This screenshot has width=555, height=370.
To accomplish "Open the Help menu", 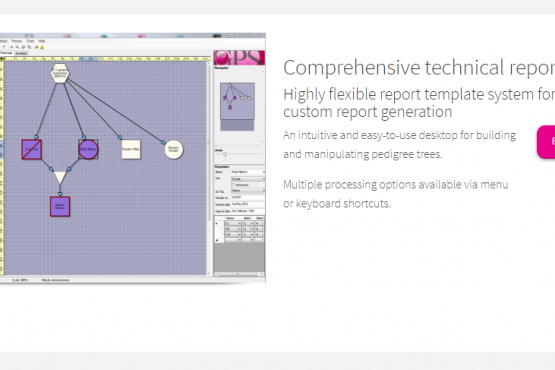I will tap(41, 41).
